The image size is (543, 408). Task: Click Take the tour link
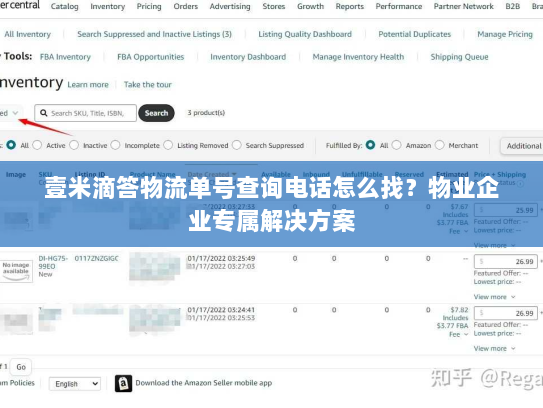(148, 85)
